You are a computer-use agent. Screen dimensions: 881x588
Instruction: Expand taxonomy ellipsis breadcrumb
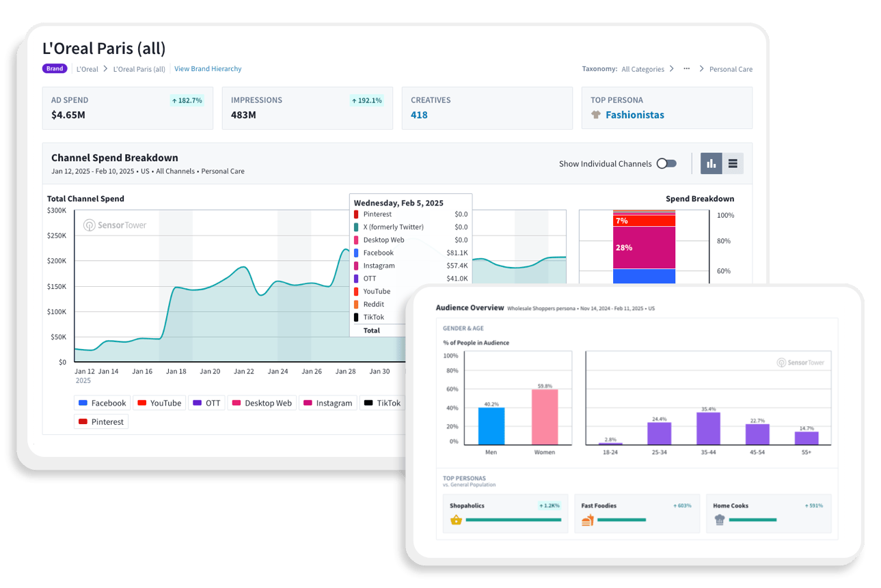(686, 69)
